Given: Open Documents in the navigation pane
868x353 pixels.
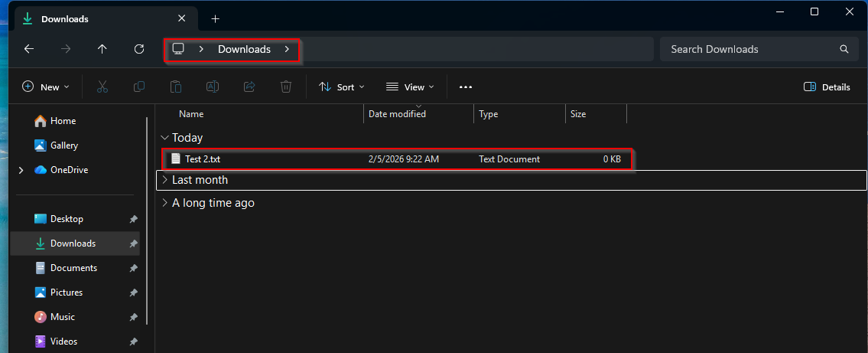Looking at the screenshot, I should point(75,268).
